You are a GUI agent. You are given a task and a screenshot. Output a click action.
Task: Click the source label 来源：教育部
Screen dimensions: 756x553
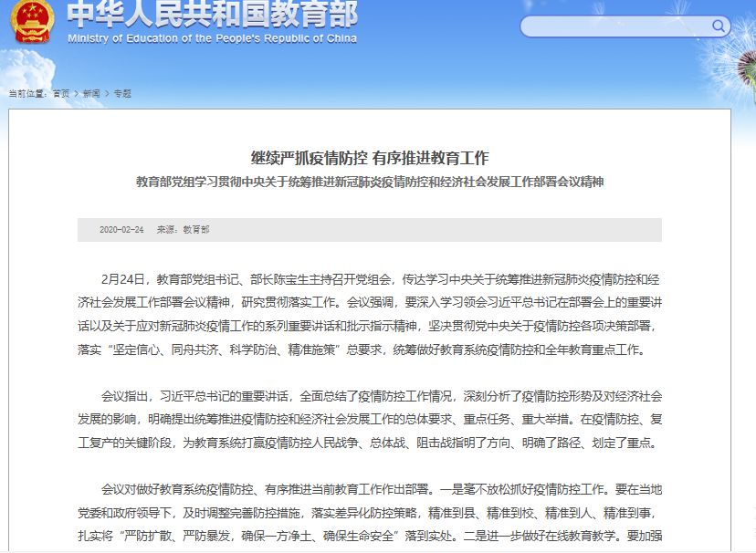click(183, 230)
